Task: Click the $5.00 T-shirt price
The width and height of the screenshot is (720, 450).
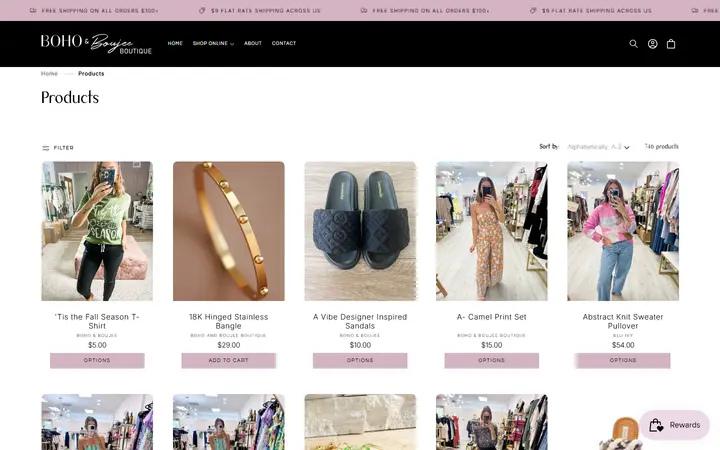Action: (97, 345)
